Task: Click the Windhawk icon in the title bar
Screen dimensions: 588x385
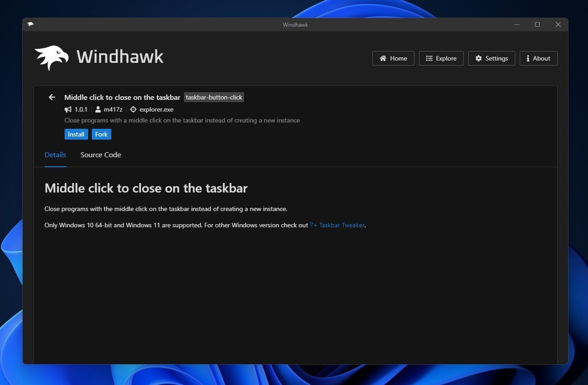Action: [x=30, y=24]
